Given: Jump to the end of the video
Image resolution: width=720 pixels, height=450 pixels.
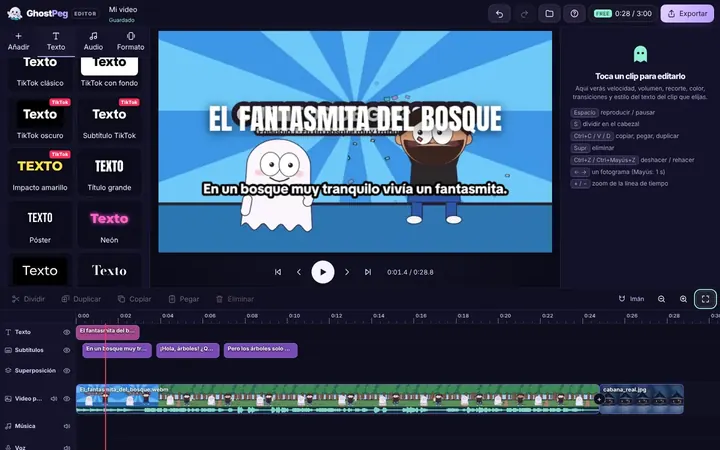Looking at the screenshot, I should pos(368,272).
